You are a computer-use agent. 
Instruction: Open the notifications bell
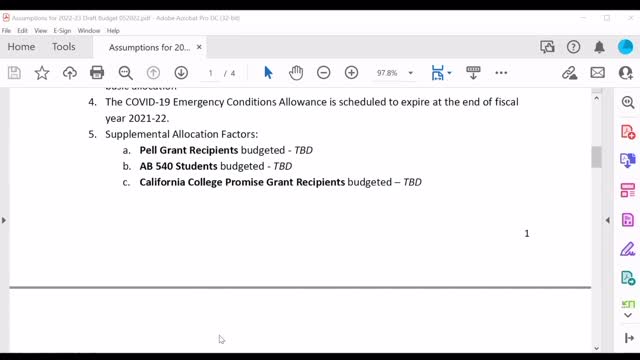(599, 47)
